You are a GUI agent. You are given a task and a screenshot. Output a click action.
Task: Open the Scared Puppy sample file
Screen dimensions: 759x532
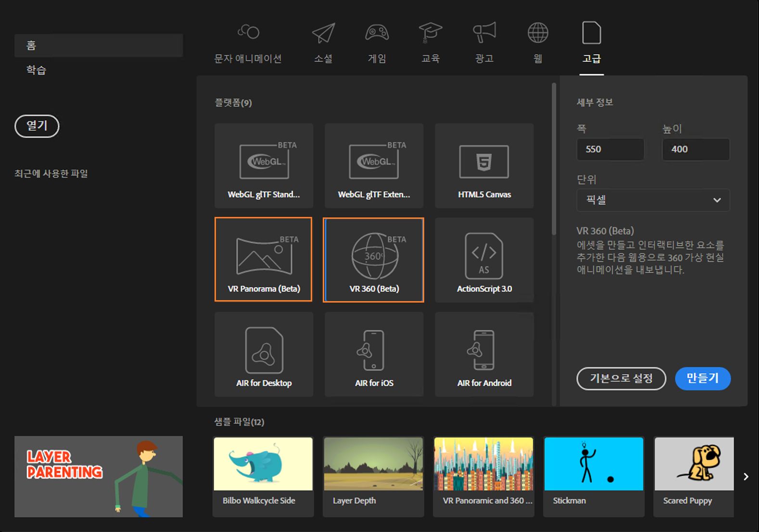tap(694, 477)
